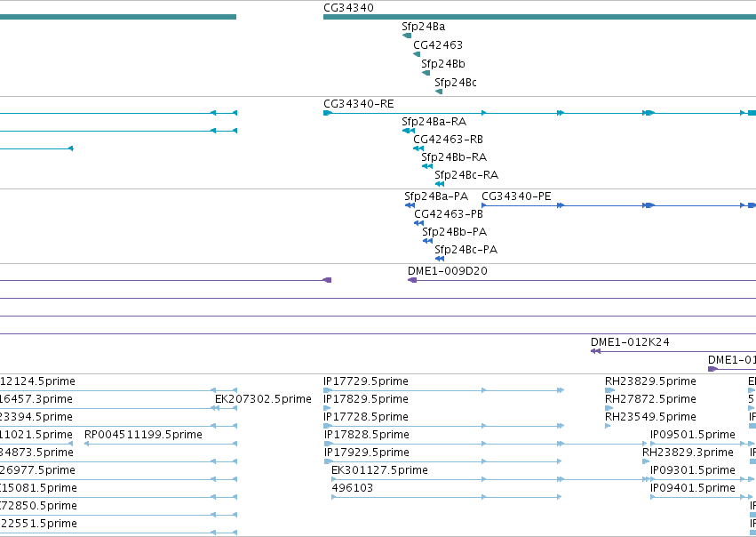Select the RP004511199.5prime start arrow glyph
756x537 pixels.
coord(87,444)
